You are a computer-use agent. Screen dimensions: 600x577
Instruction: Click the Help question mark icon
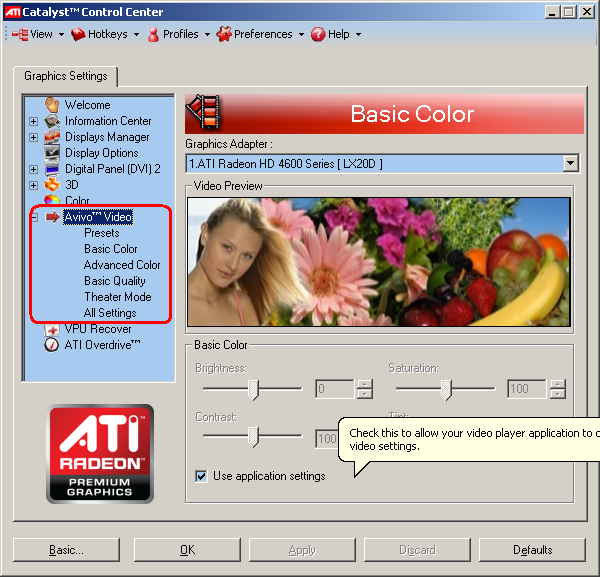click(318, 34)
